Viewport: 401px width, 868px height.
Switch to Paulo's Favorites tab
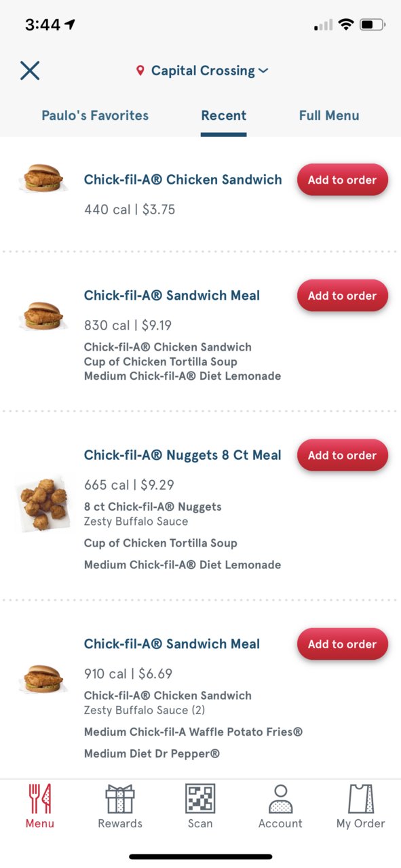(95, 115)
